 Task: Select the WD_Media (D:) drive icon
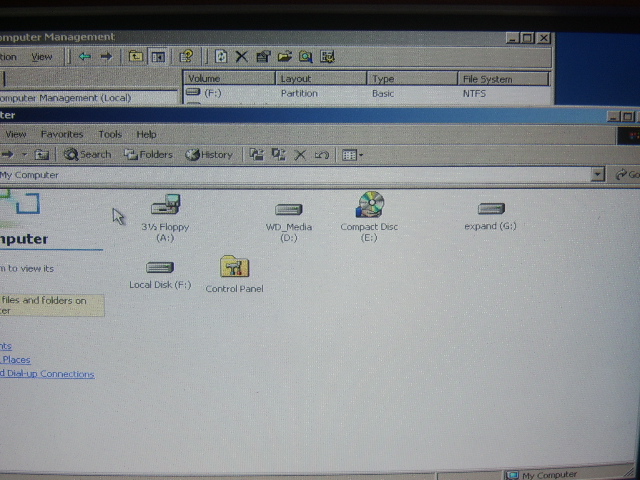pos(288,209)
